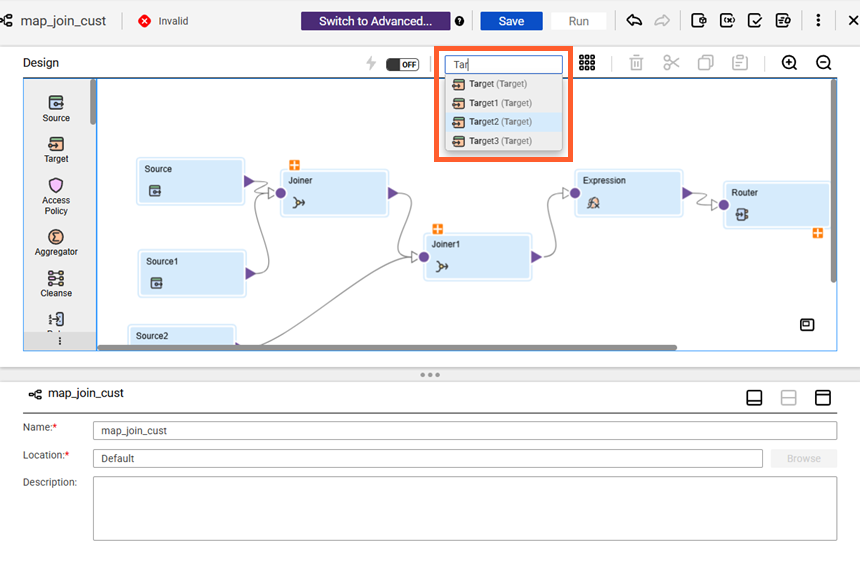
Task: Click the paste clipboard icon
Action: [740, 63]
